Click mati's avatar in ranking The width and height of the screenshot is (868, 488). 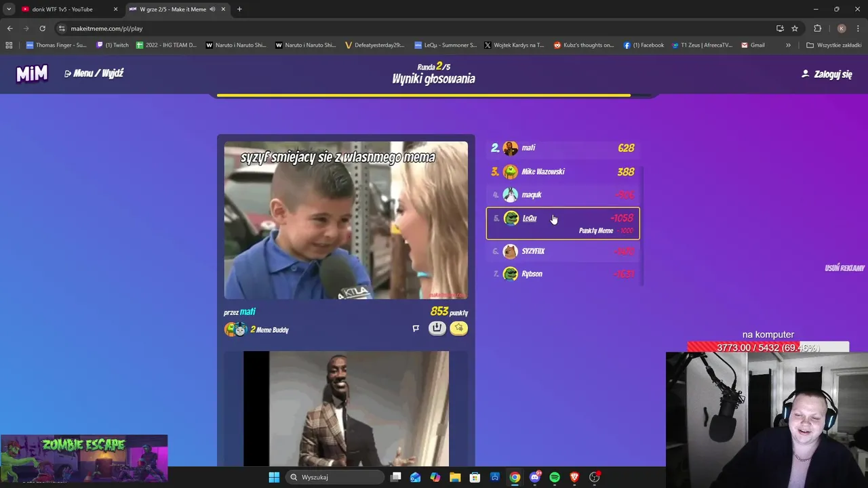point(511,148)
